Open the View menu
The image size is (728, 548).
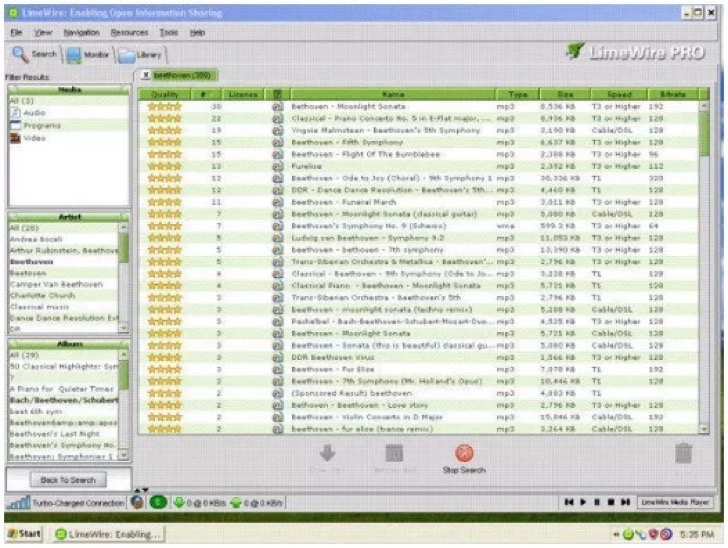click(x=43, y=33)
